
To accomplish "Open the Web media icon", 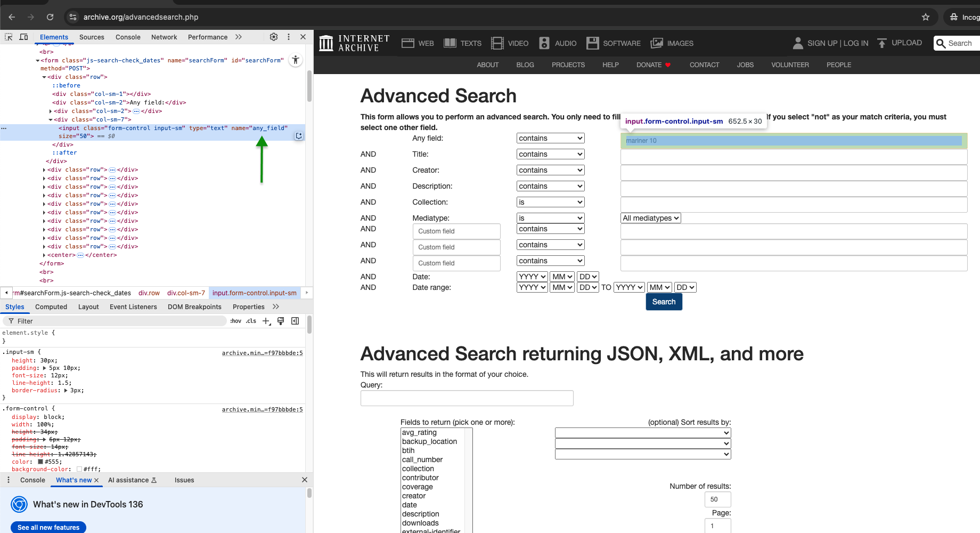I will (x=408, y=43).
